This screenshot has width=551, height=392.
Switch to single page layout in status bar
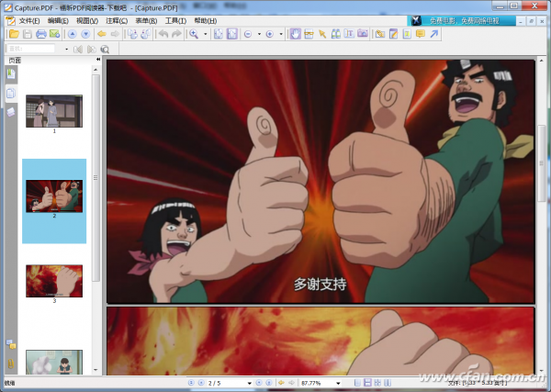(x=357, y=383)
